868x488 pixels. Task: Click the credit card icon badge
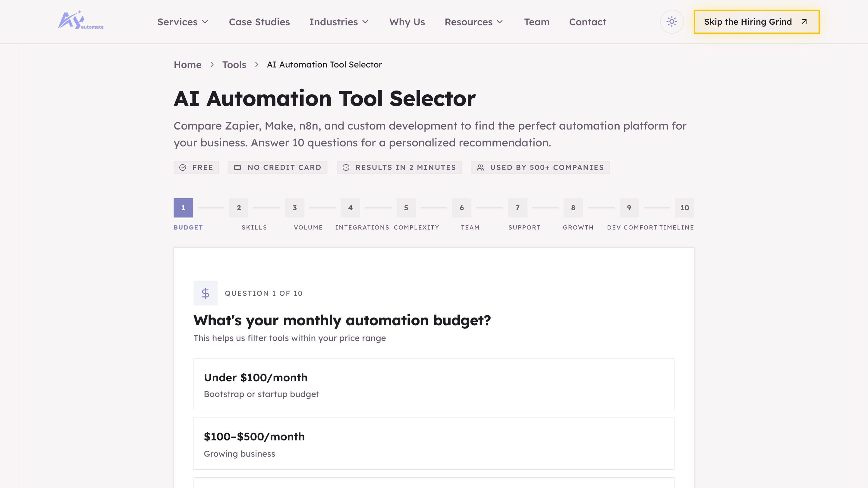click(x=237, y=167)
